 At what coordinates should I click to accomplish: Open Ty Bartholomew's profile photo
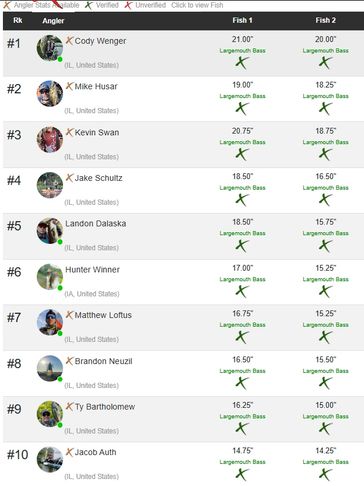[50, 414]
